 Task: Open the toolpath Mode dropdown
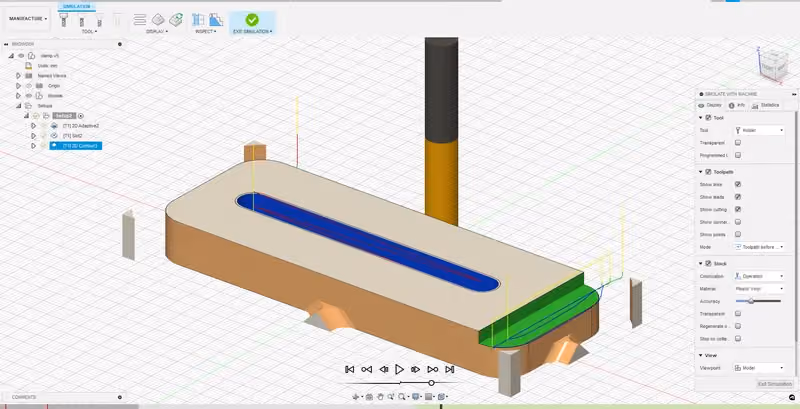pyautogui.click(x=759, y=247)
